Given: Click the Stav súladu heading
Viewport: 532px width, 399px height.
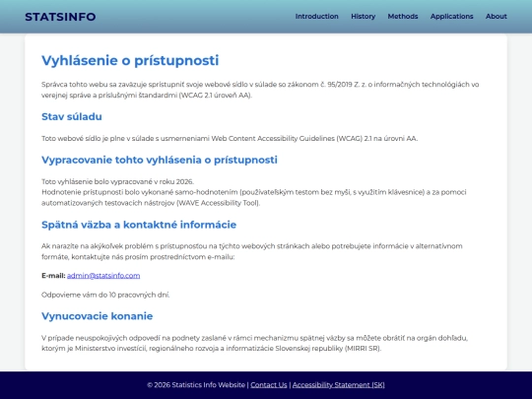Looking at the screenshot, I should click(72, 116).
